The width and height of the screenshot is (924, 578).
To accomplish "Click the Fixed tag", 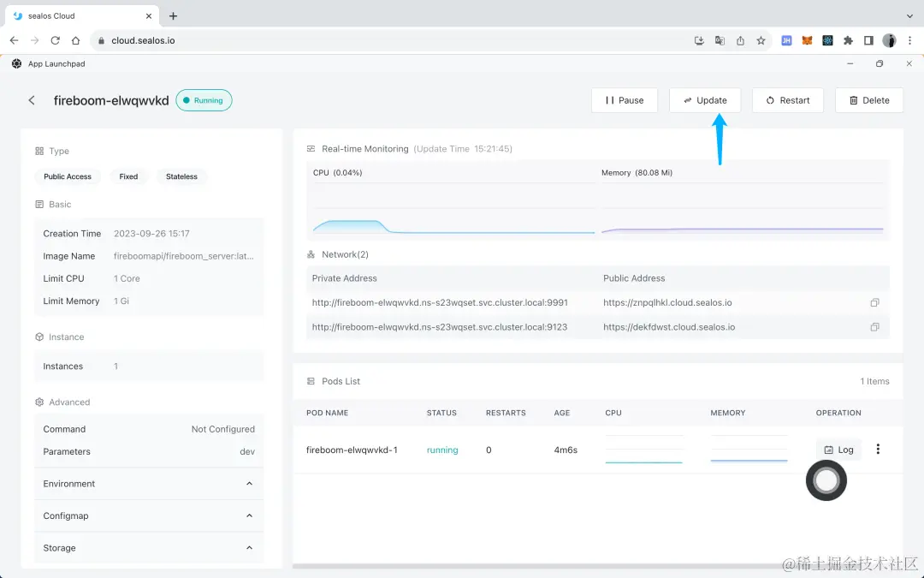I will tap(128, 176).
